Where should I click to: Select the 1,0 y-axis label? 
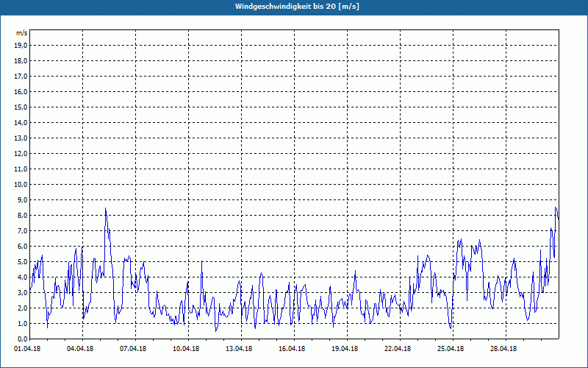(23, 323)
